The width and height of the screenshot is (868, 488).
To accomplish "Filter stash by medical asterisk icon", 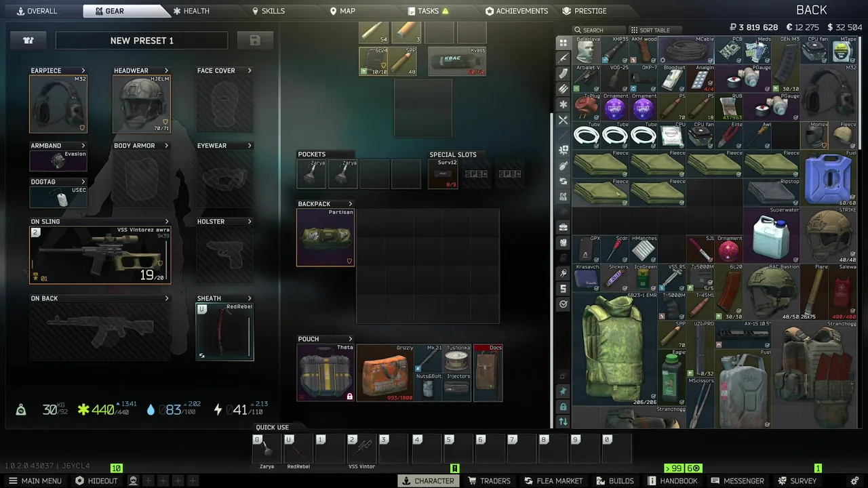I will [x=563, y=104].
